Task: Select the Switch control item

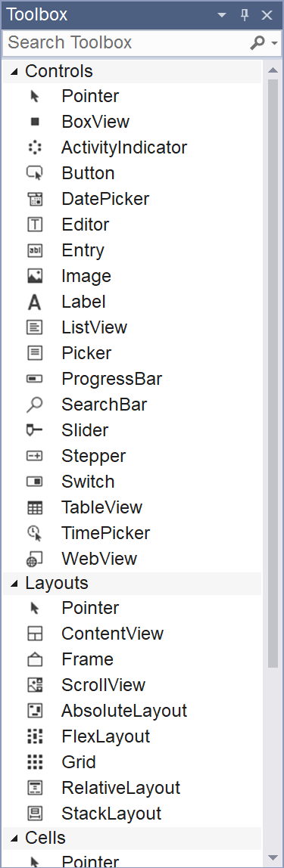Action: pyautogui.click(x=132, y=482)
